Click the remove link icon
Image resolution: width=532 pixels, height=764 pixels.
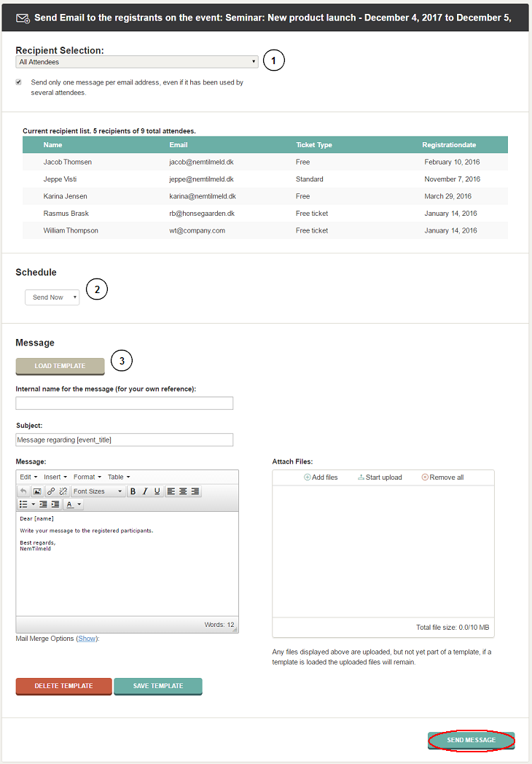pyautogui.click(x=63, y=491)
